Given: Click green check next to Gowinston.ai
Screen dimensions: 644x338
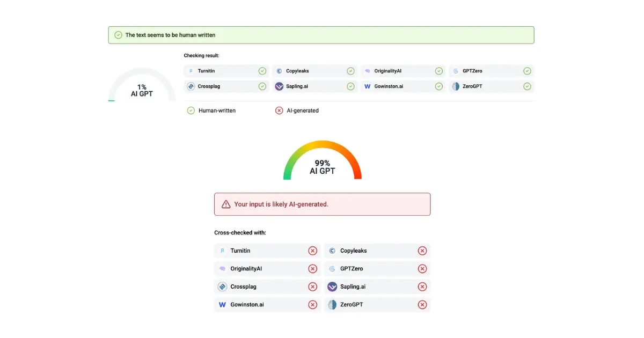Looking at the screenshot, I should (439, 86).
